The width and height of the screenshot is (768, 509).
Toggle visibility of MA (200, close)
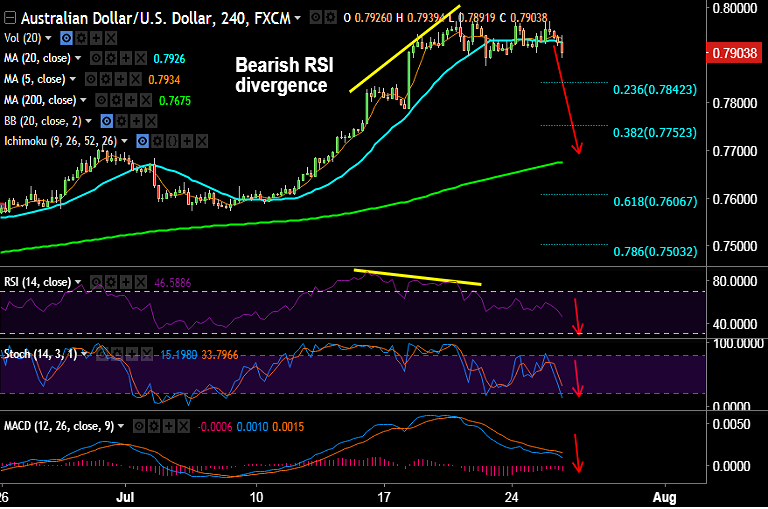101,100
